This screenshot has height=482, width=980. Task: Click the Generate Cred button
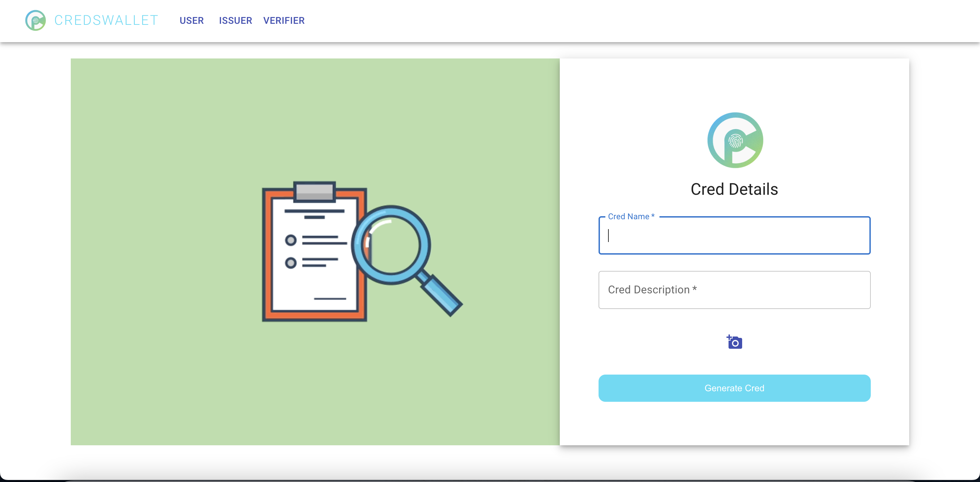tap(734, 388)
